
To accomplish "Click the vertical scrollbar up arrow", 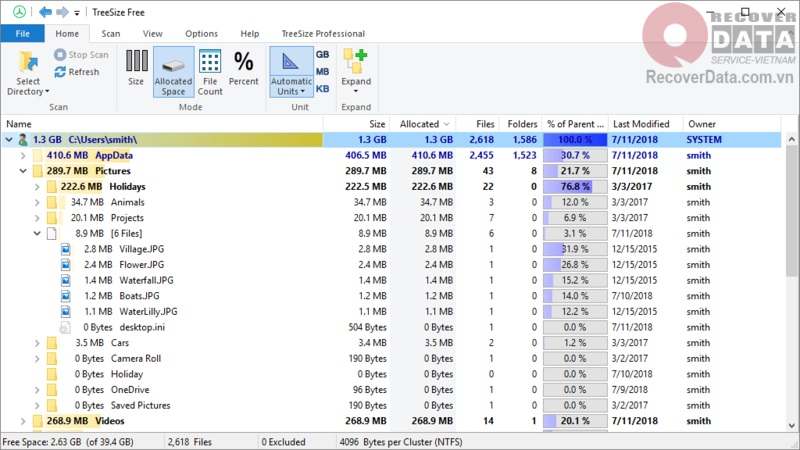I will [x=791, y=139].
